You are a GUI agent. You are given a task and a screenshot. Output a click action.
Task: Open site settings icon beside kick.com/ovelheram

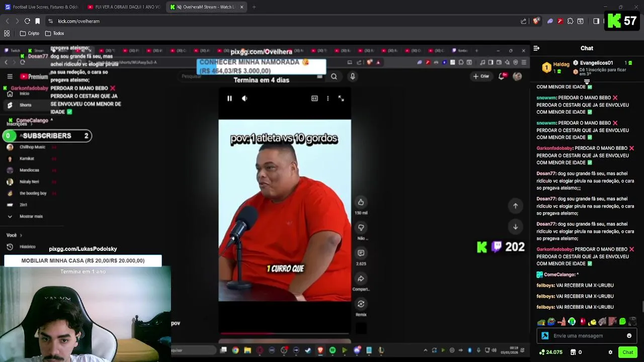(50, 21)
